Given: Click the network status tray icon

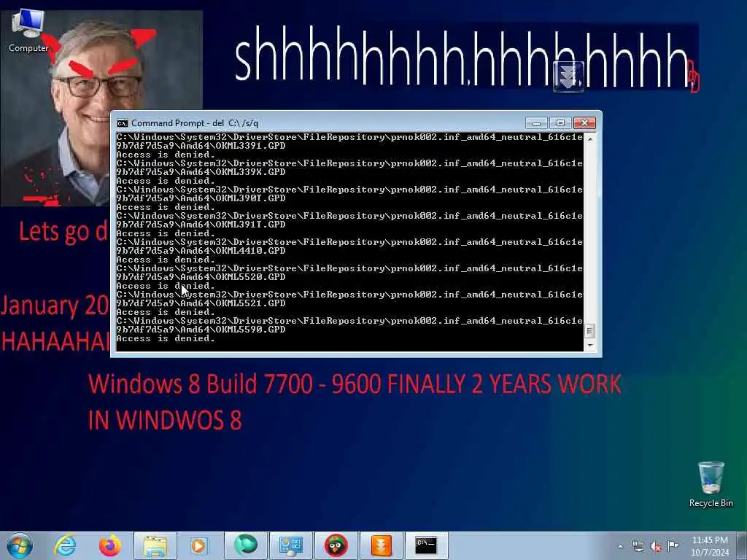Looking at the screenshot, I should tap(638, 546).
